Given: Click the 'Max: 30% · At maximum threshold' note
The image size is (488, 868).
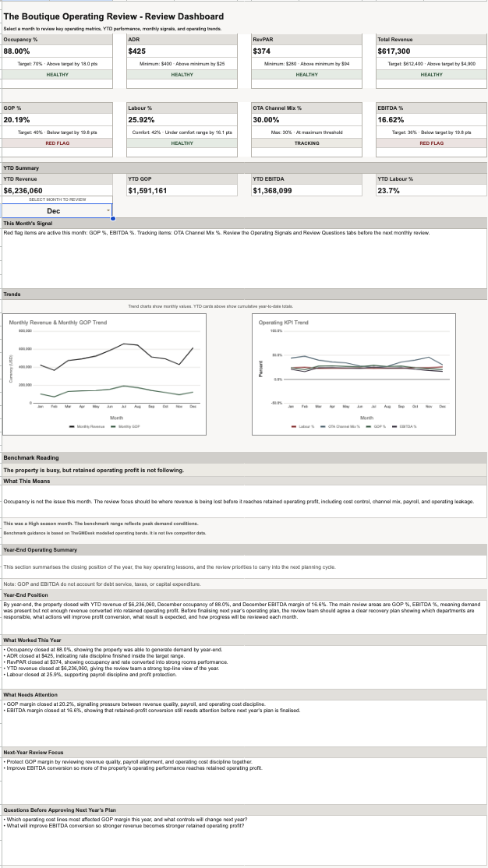Looking at the screenshot, I should tap(307, 132).
